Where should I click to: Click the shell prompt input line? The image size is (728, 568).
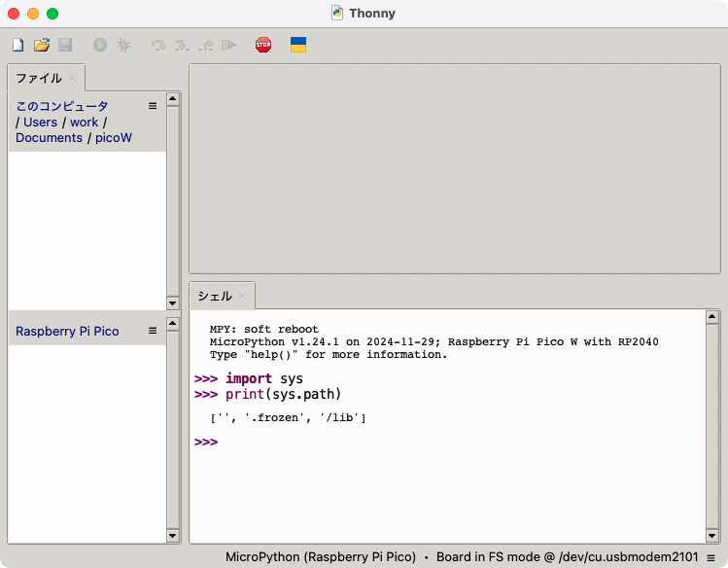(447, 442)
